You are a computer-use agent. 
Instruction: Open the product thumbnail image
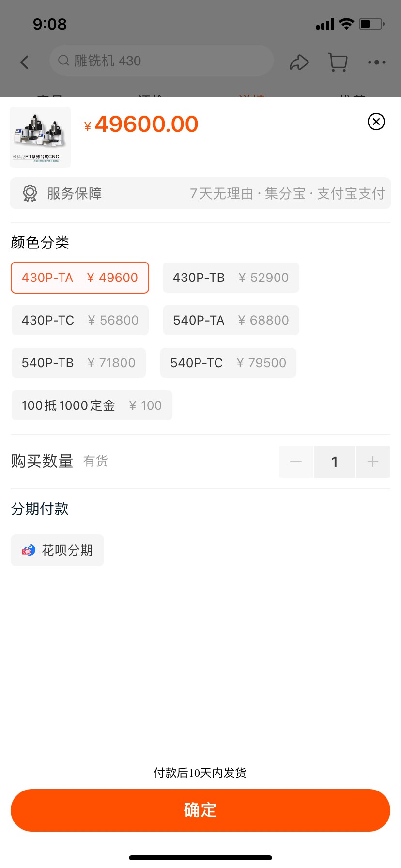coord(40,137)
